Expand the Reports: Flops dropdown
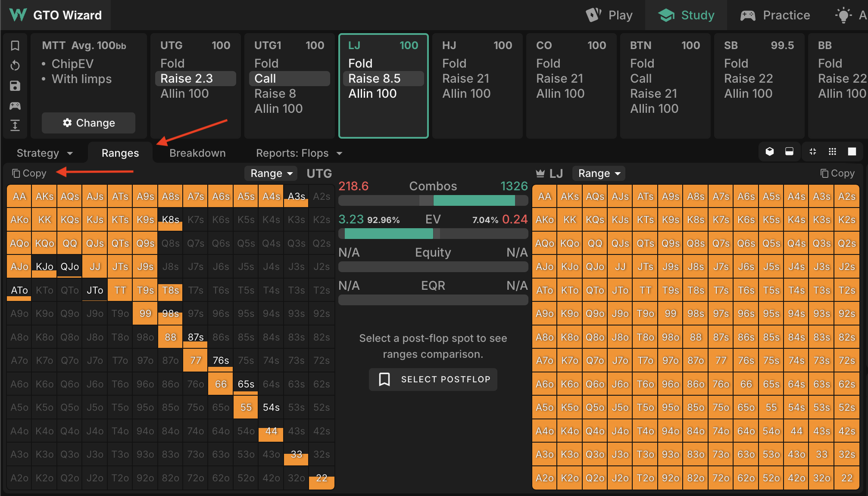Viewport: 868px width, 496px height. (299, 153)
